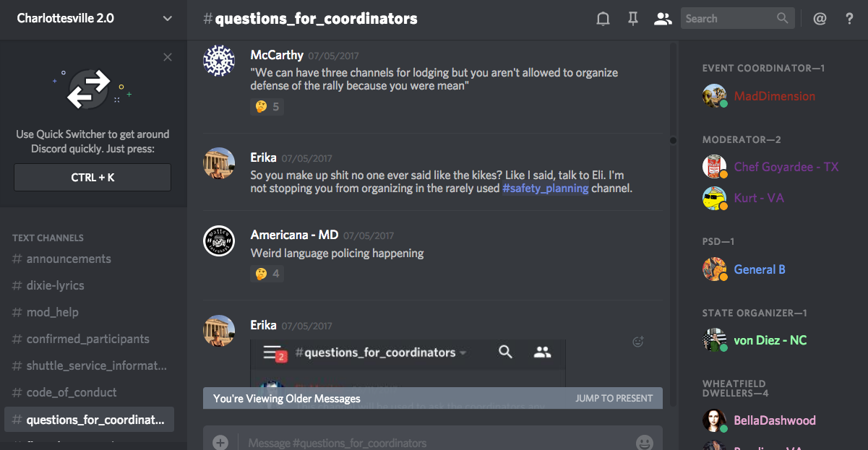Toggle thinking reaction on Americana's message

[x=267, y=274]
